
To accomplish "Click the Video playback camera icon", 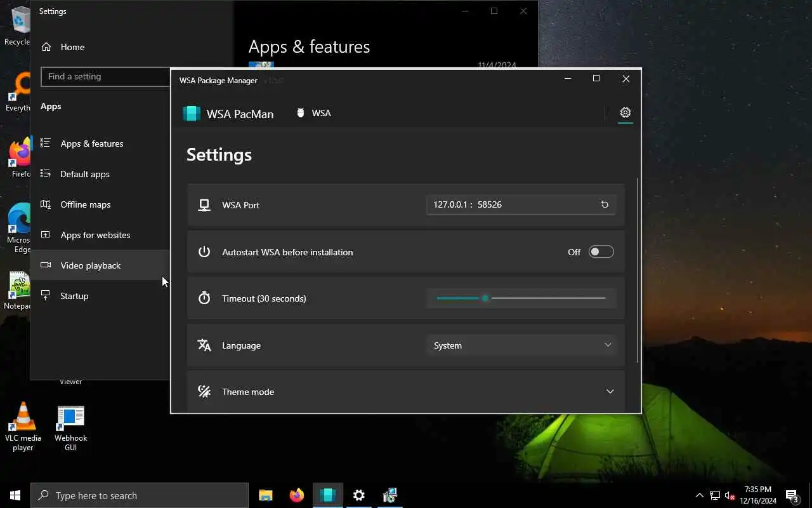I will (x=46, y=265).
